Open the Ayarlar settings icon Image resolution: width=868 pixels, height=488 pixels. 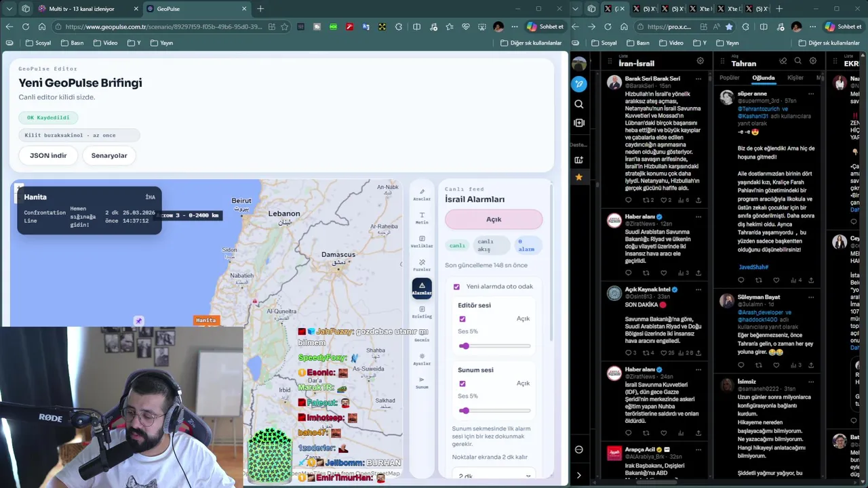tap(422, 359)
